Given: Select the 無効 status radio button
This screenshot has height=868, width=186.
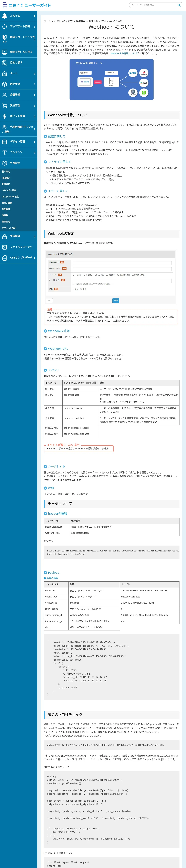Looking at the screenshot, I should (81, 289).
